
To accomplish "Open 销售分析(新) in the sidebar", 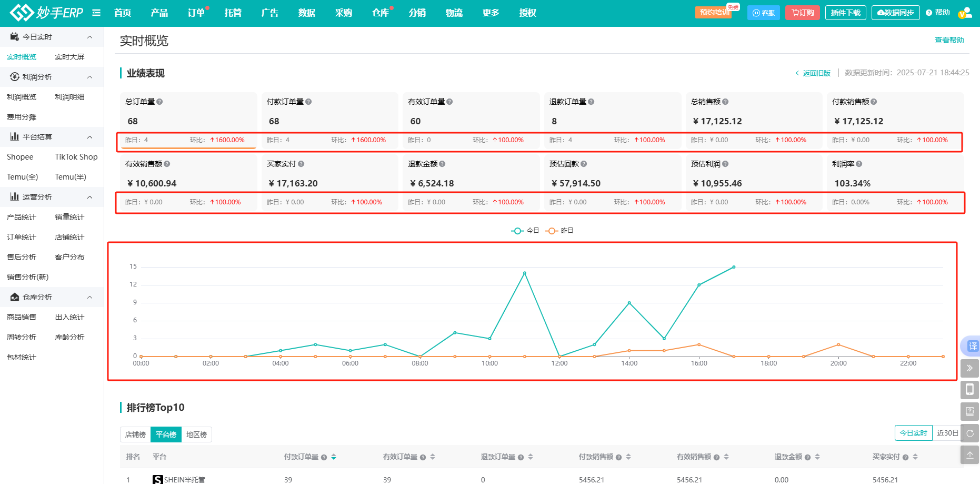I will [x=27, y=277].
